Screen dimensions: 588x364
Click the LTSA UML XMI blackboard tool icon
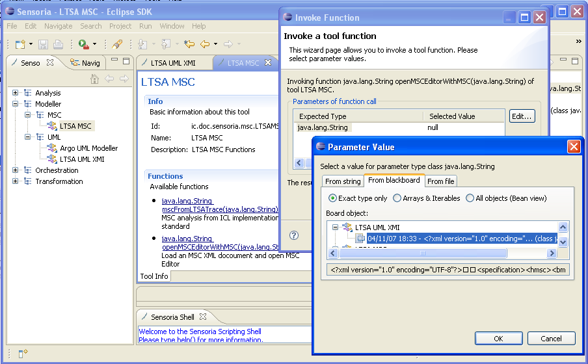tap(347, 227)
